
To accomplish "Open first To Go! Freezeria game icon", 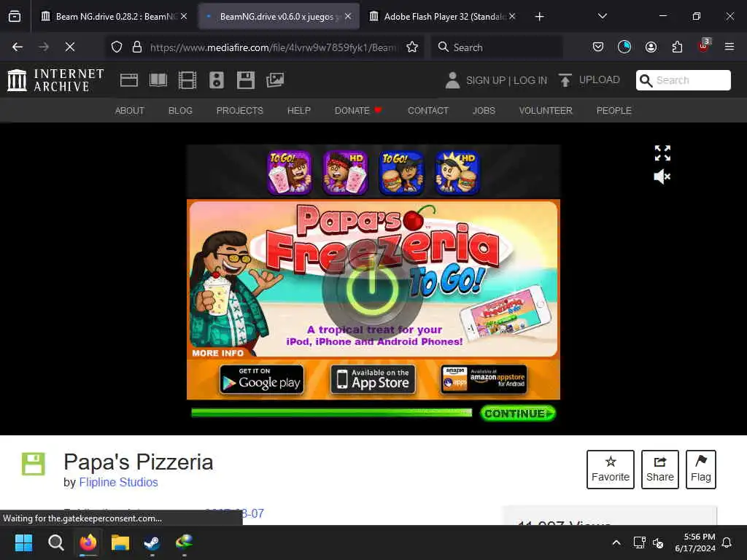I will [289, 173].
